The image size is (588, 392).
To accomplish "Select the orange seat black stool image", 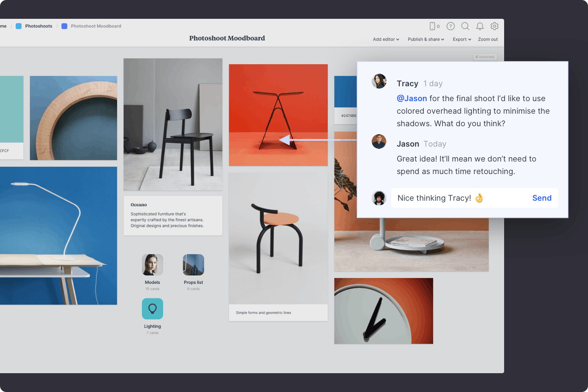I will pyautogui.click(x=278, y=238).
